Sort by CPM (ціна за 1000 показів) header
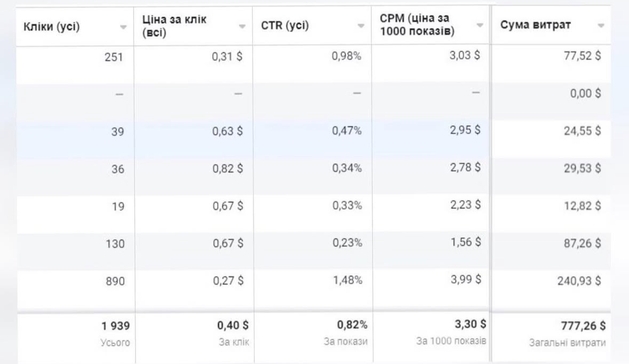Viewport: 629px width, 364px height. [x=417, y=25]
